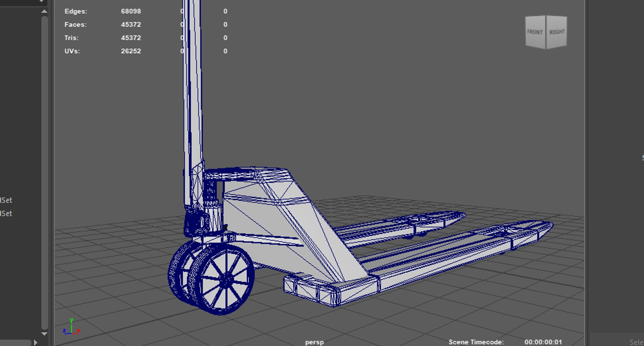
Task: Click the up arrow of the left panel scrollbar
Action: [x=44, y=11]
